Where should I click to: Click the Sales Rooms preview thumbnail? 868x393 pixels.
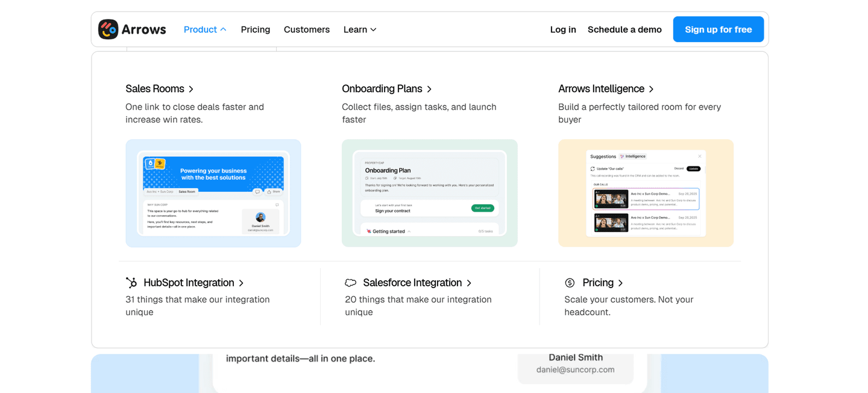coord(213,193)
